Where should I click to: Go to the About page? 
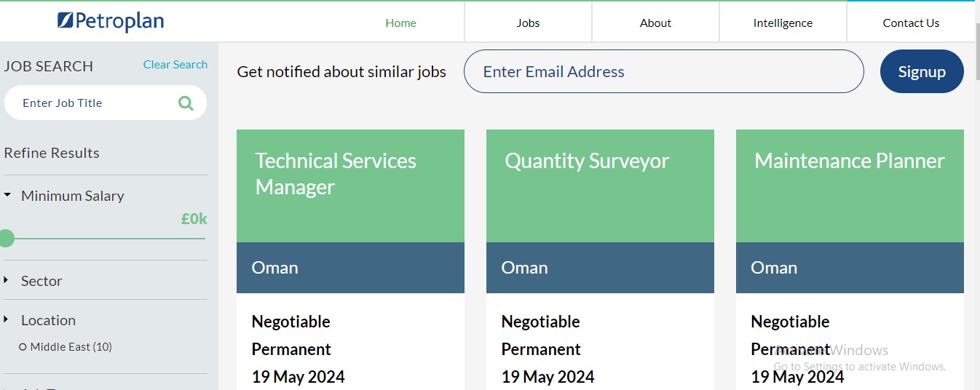click(655, 23)
